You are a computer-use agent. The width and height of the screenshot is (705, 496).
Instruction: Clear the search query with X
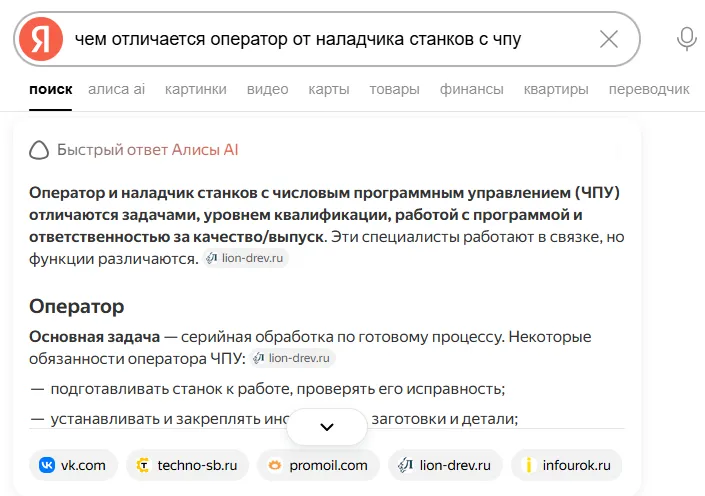click(609, 39)
